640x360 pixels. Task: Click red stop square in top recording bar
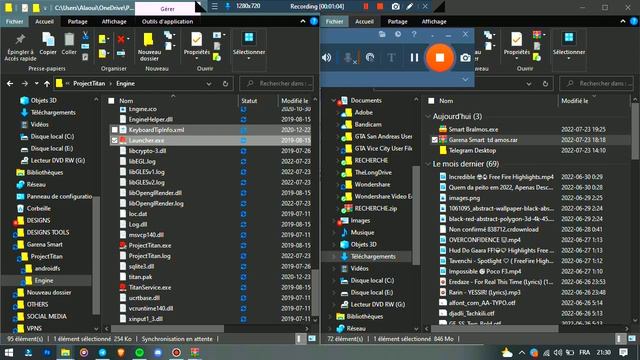click(380, 6)
